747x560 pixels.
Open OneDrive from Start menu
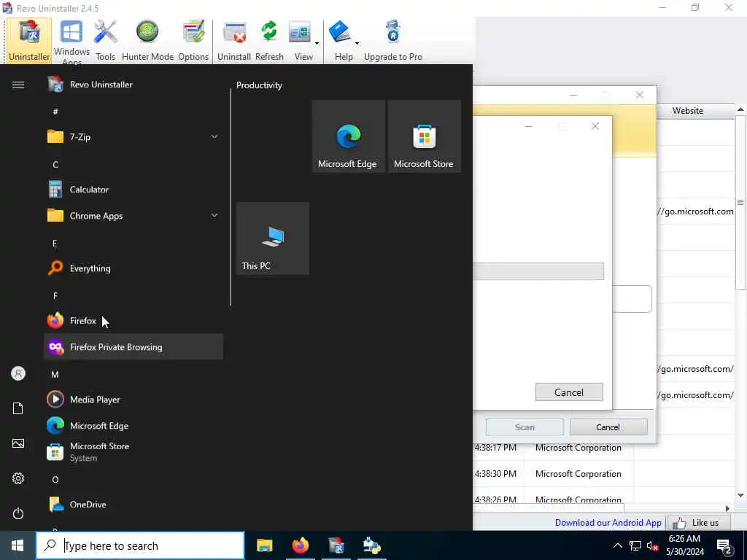coord(133,505)
